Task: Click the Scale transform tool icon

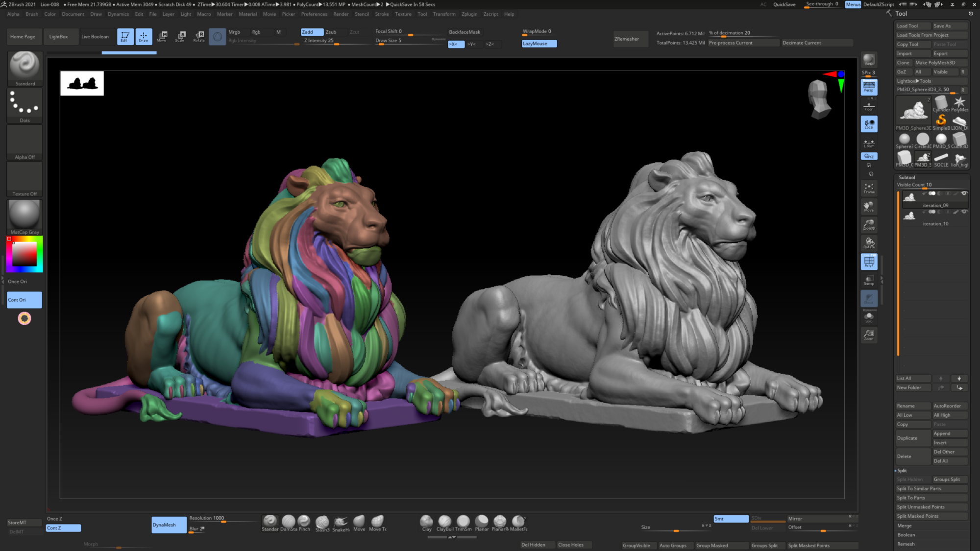Action: (180, 36)
